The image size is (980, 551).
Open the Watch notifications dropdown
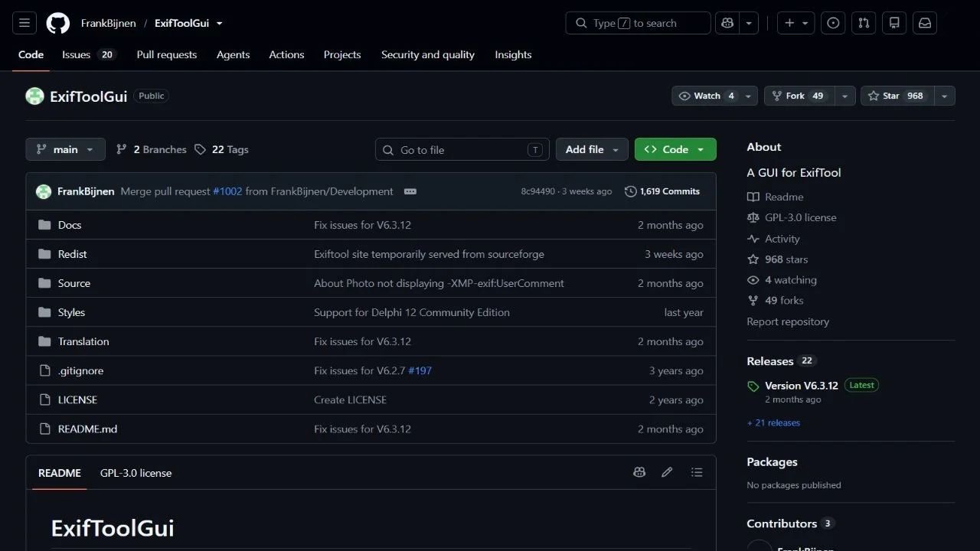pos(749,96)
